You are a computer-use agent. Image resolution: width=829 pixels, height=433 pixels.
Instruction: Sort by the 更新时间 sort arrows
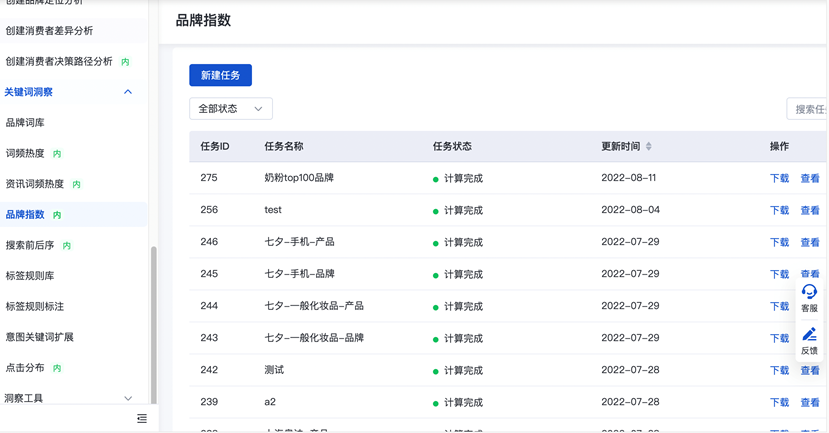point(649,146)
